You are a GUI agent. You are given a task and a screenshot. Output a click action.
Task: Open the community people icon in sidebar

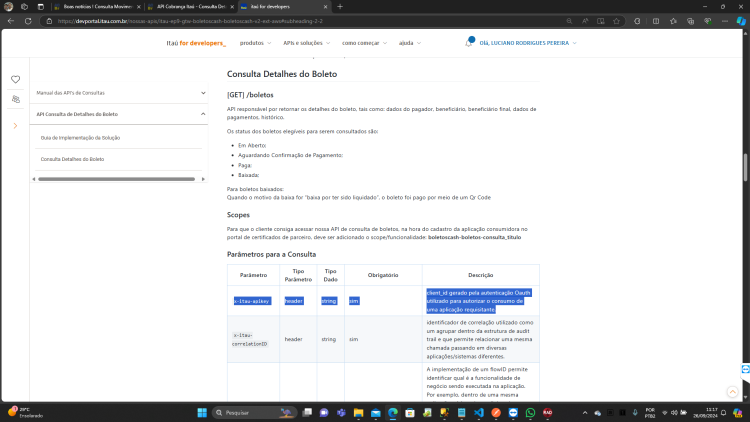[x=16, y=99]
